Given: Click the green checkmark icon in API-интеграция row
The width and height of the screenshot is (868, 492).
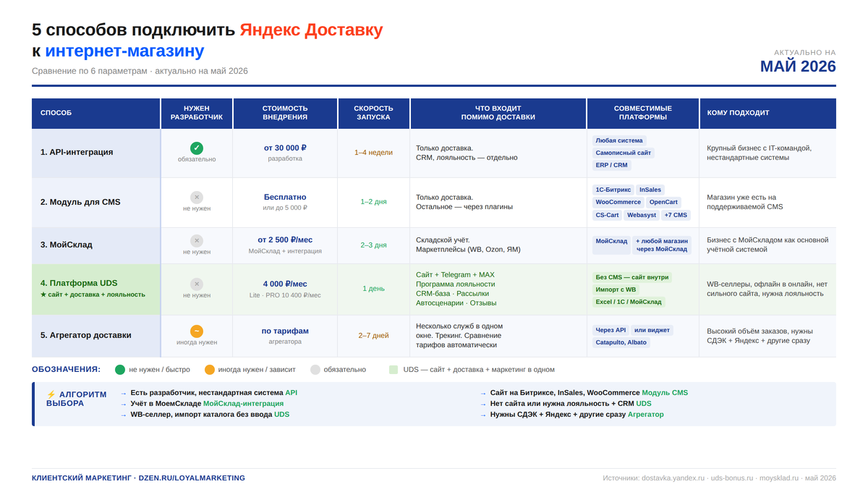Looking at the screenshot, I should 197,148.
